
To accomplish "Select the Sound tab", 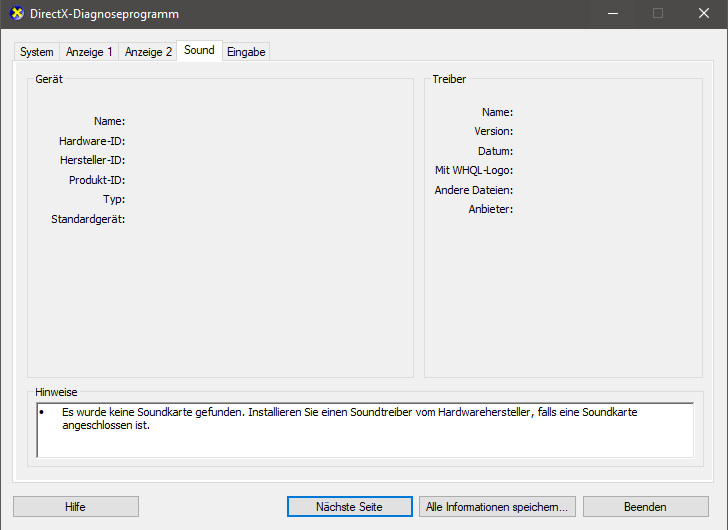I will pyautogui.click(x=199, y=50).
